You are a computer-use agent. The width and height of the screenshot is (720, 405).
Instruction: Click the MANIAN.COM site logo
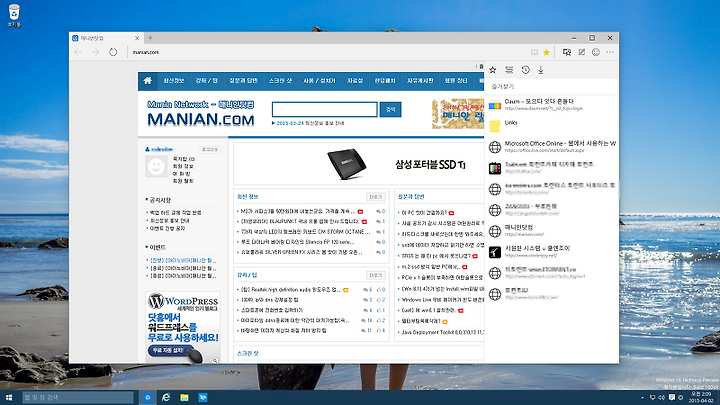pos(201,113)
